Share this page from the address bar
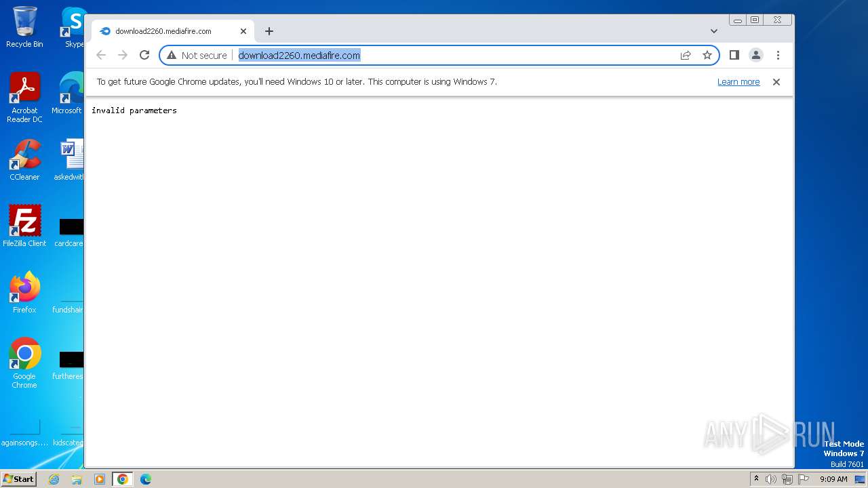The image size is (868, 488). 686,55
